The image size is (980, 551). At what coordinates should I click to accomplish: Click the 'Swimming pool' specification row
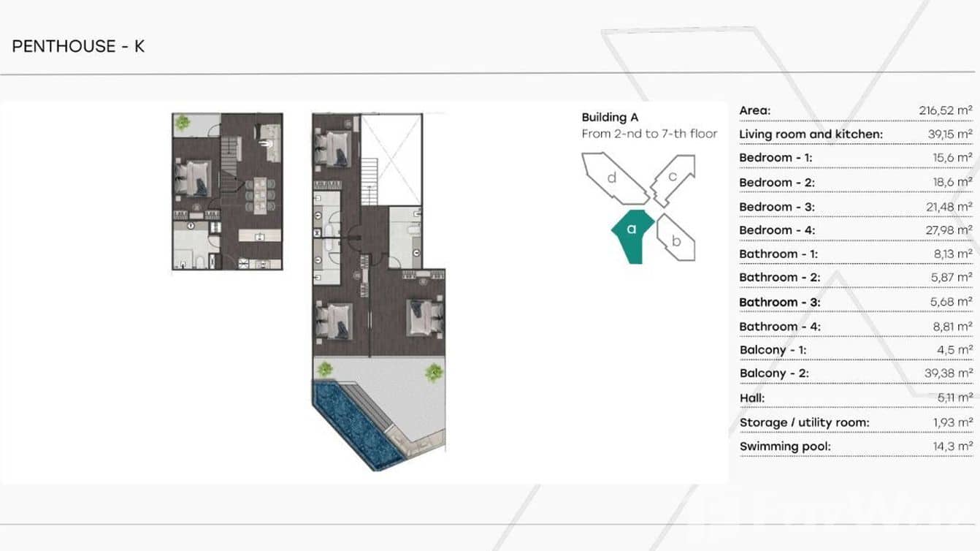click(854, 446)
